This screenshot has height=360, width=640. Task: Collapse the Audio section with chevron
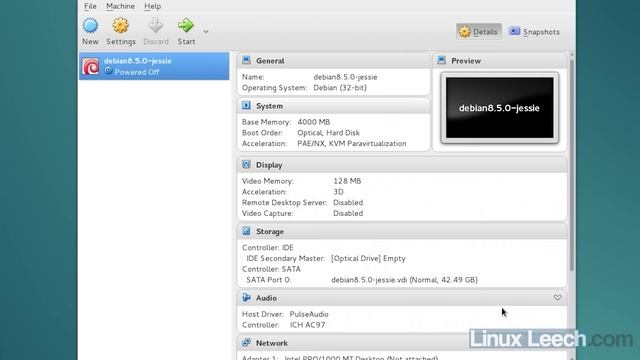pos(557,298)
